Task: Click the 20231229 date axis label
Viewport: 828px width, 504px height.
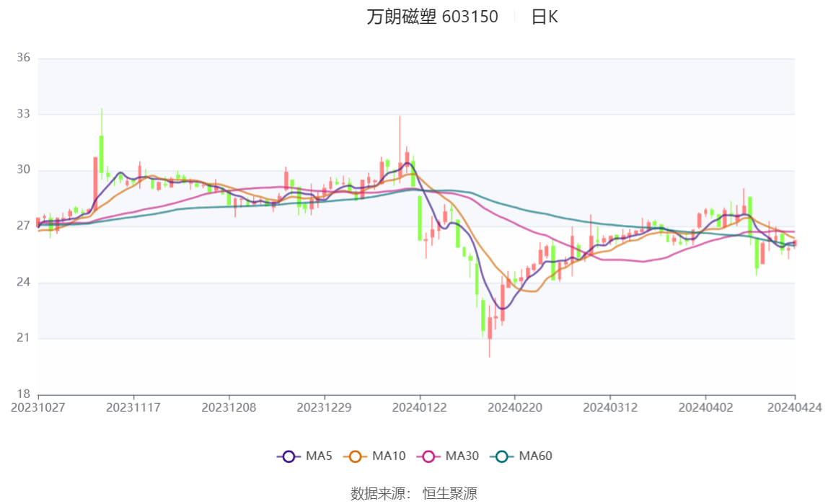Action: click(324, 407)
